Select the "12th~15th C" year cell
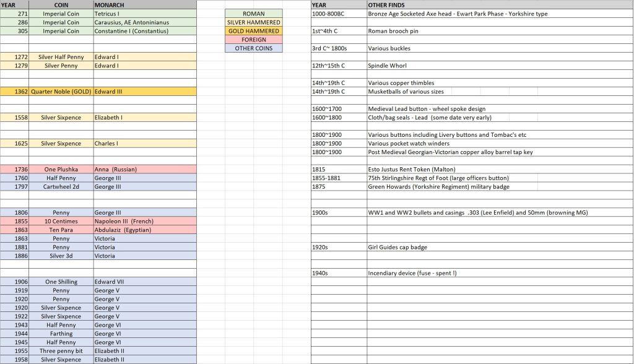634x364 pixels. (x=339, y=66)
